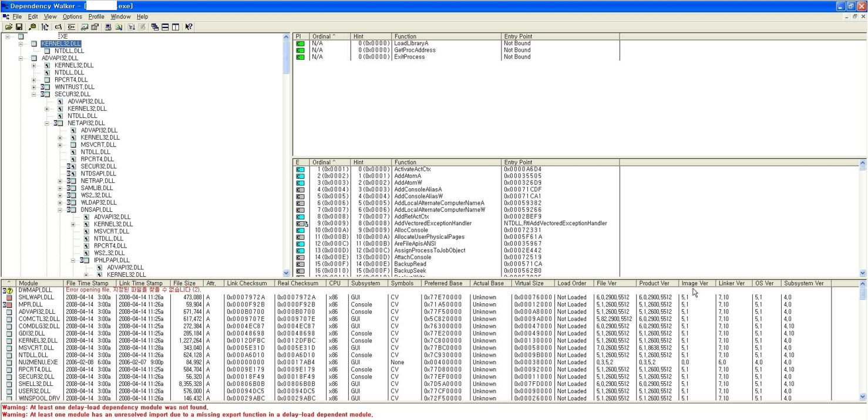Select the NTDSAPI.DLL tree node
Image resolution: width=868 pixels, height=420 pixels.
(x=98, y=174)
